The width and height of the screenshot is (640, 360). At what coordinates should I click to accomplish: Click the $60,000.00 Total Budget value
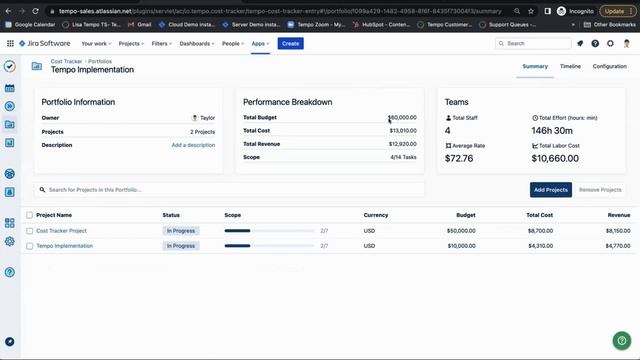click(402, 118)
